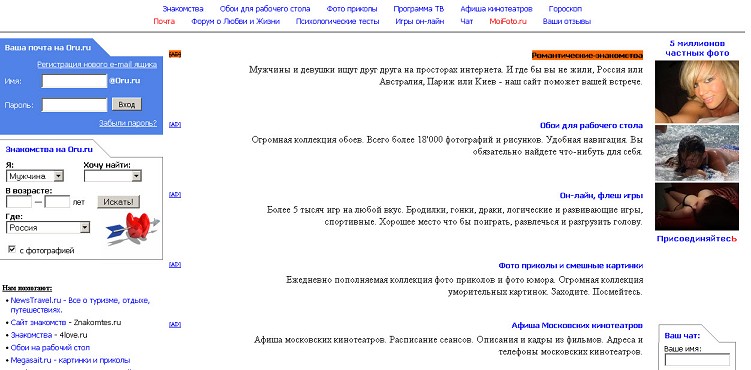Click Присоединяйтесь link under photos

(697, 238)
